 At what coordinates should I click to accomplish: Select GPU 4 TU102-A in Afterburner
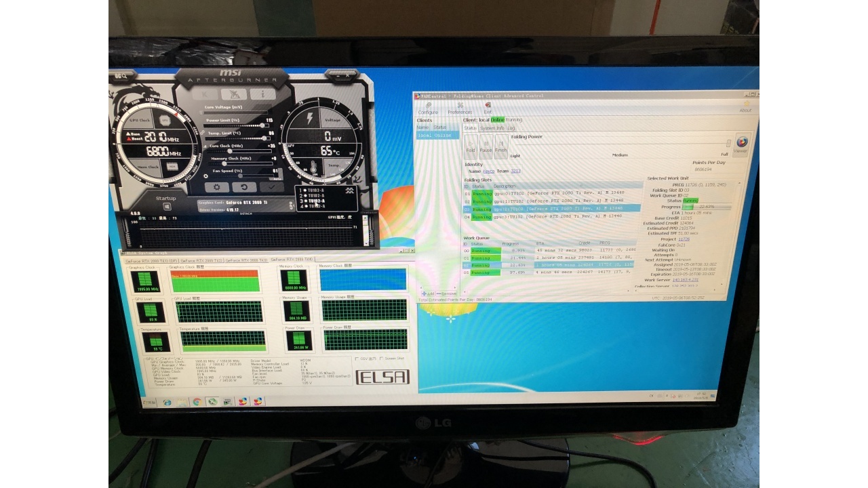[x=313, y=206]
